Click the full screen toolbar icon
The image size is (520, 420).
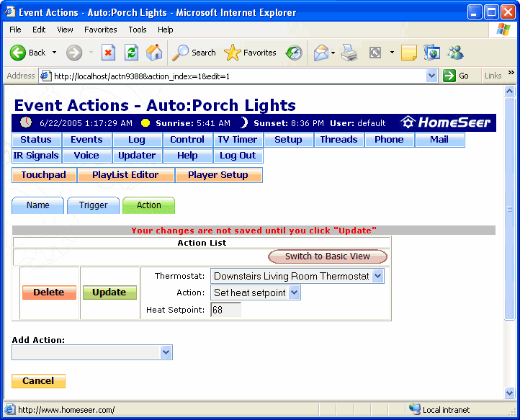tap(375, 53)
